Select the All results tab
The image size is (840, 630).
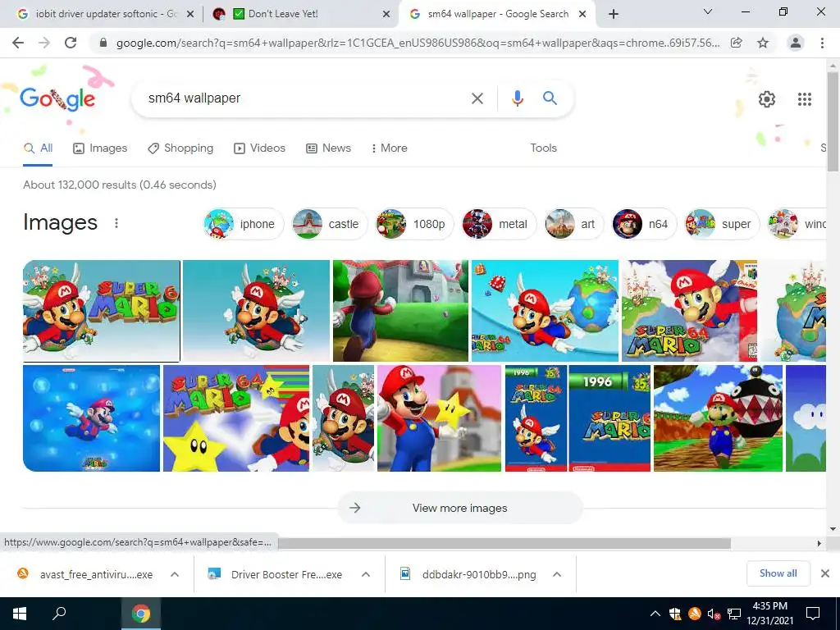click(38, 148)
